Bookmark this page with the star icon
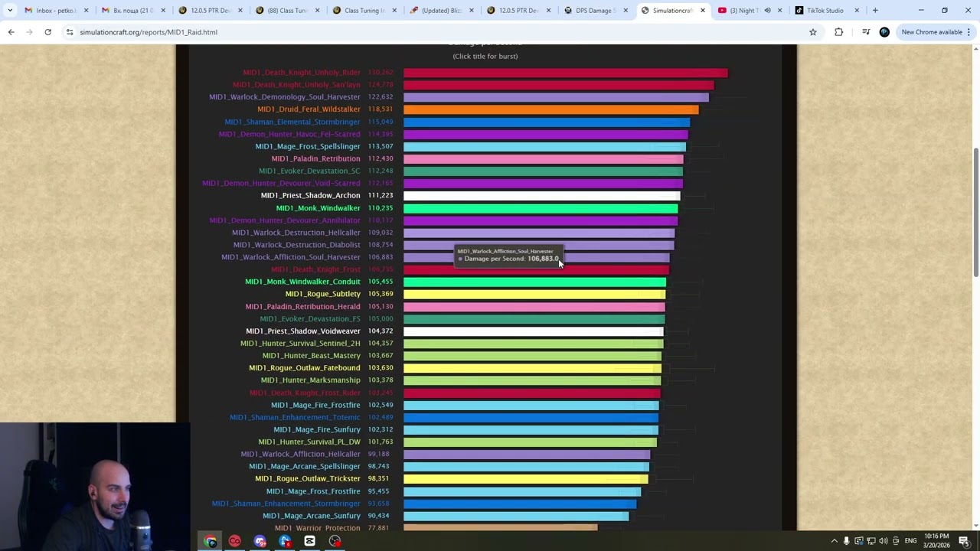Image resolution: width=980 pixels, height=551 pixels. click(x=813, y=32)
